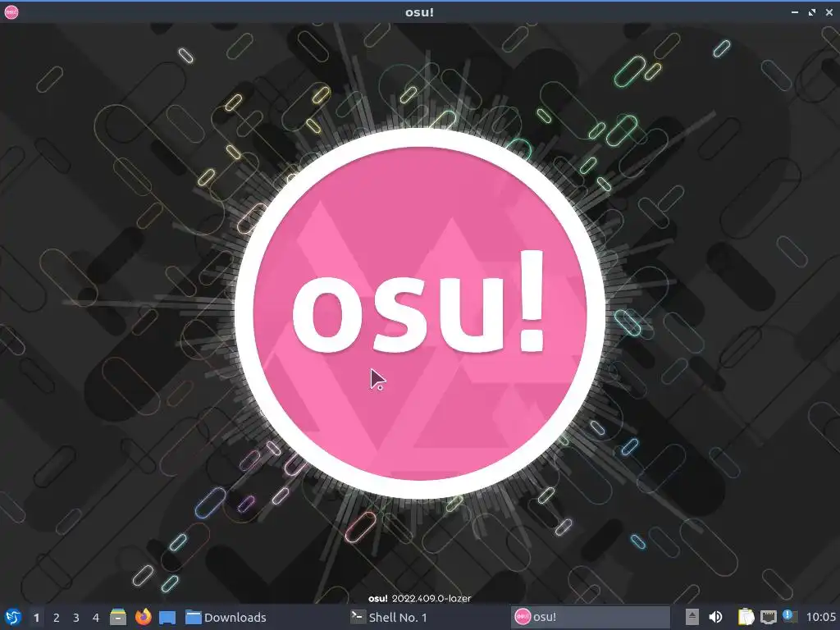
Task: Click the update notification tray icon
Action: (x=789, y=616)
